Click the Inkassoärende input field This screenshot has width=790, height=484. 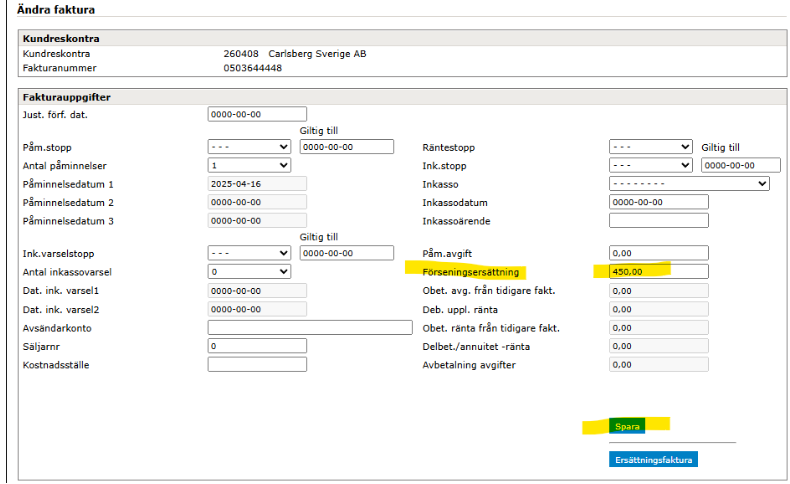click(x=658, y=220)
